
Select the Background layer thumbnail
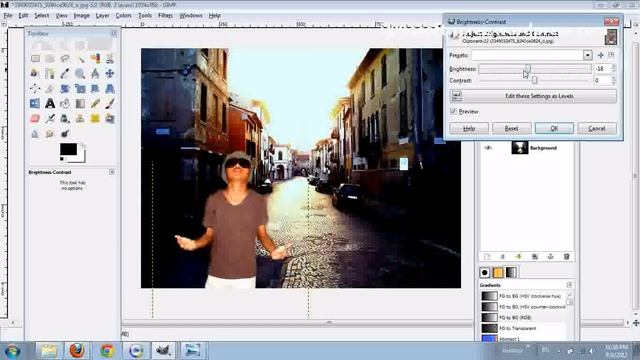click(x=520, y=148)
